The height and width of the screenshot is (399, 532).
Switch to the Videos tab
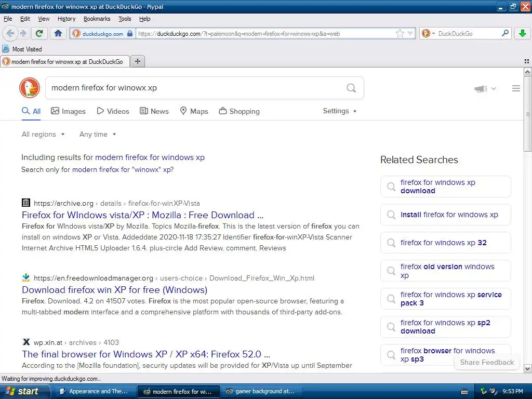[x=113, y=111]
